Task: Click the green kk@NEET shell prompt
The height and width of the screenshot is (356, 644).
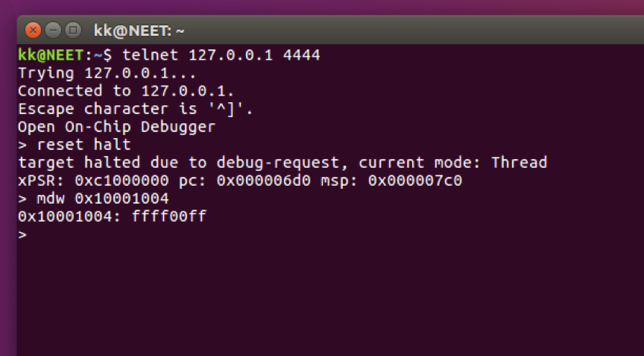Action: [x=51, y=54]
